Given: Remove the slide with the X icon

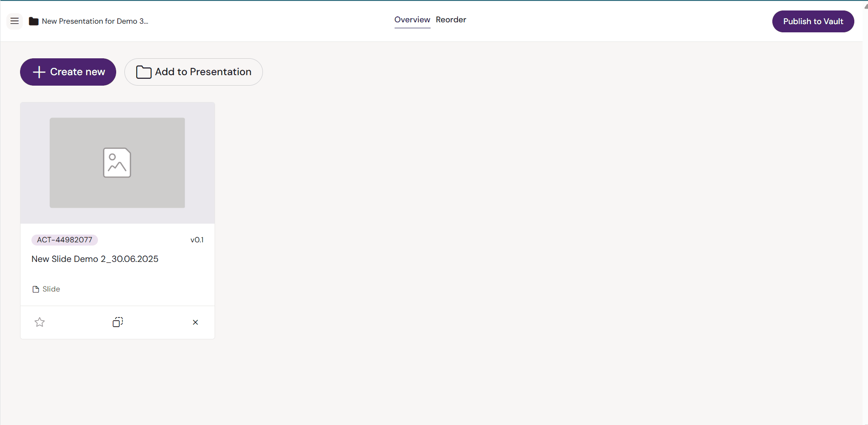Looking at the screenshot, I should (195, 322).
